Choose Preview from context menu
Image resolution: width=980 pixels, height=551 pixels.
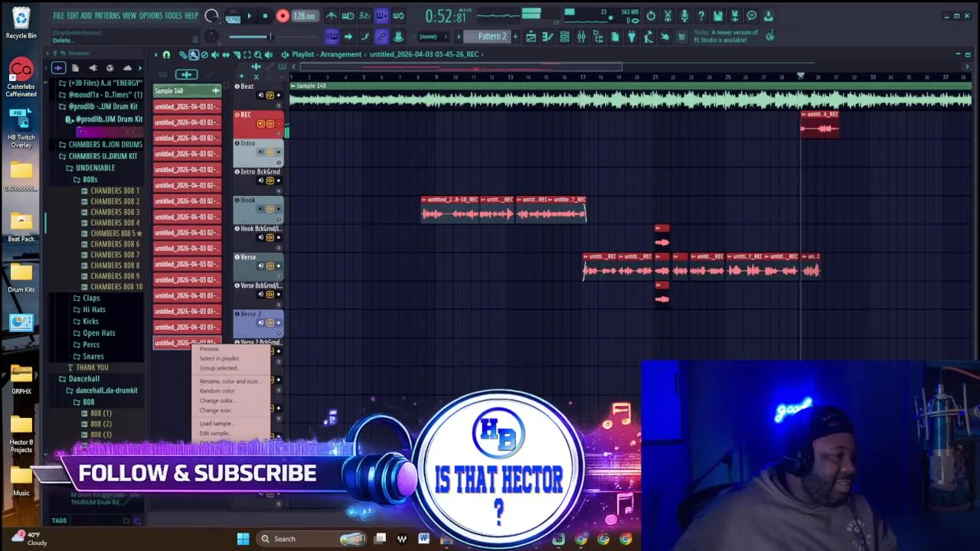209,349
